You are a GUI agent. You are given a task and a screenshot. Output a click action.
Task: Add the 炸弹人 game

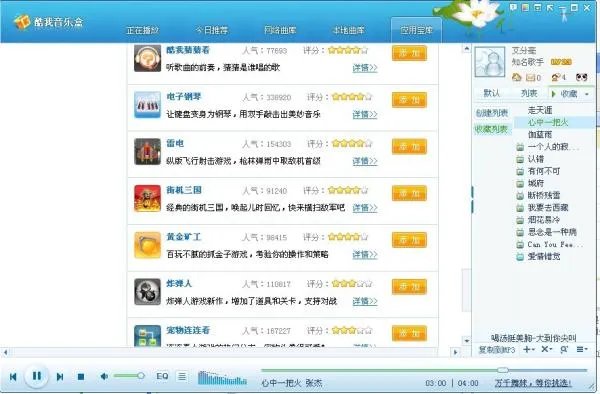(409, 287)
